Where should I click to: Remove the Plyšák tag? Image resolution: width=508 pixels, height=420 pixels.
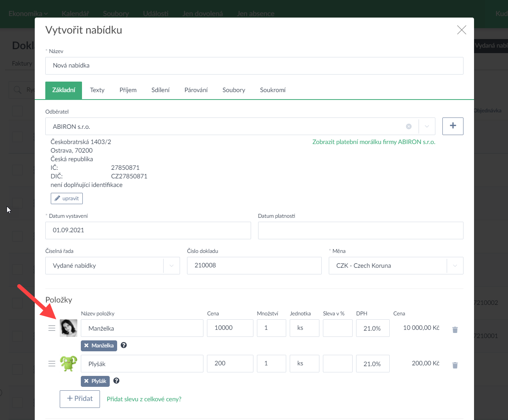click(x=86, y=381)
